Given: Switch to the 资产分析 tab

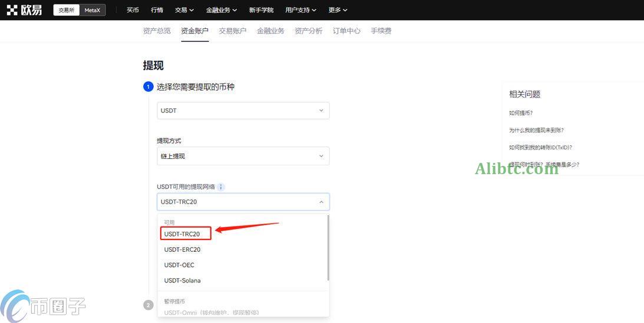Looking at the screenshot, I should (308, 31).
